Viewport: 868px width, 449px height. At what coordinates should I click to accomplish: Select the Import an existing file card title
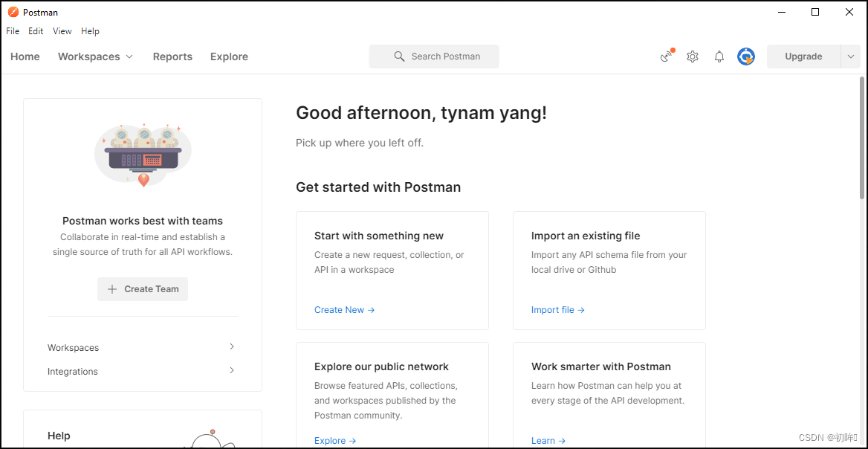pyautogui.click(x=586, y=236)
